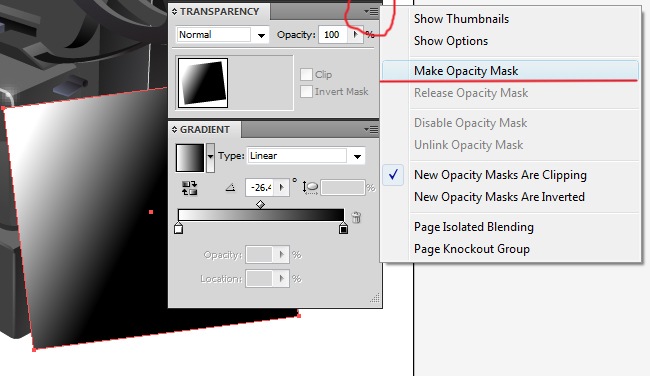Click the empty mask thumbnail area
The image size is (650, 376).
(x=260, y=83)
